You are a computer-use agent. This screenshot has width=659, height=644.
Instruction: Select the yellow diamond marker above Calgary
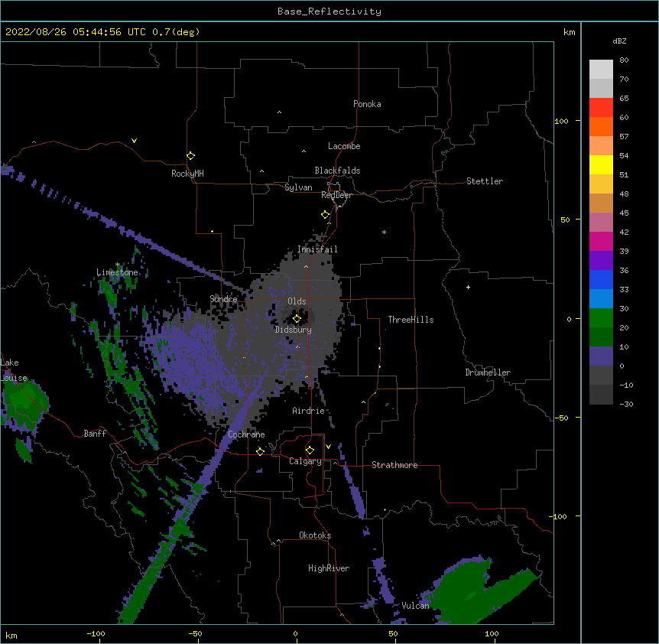[310, 450]
